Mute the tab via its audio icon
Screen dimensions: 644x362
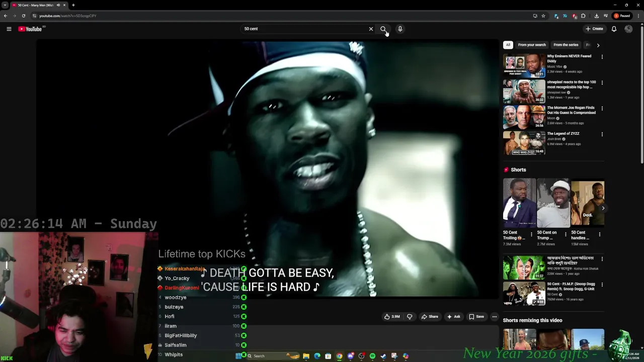58,5
